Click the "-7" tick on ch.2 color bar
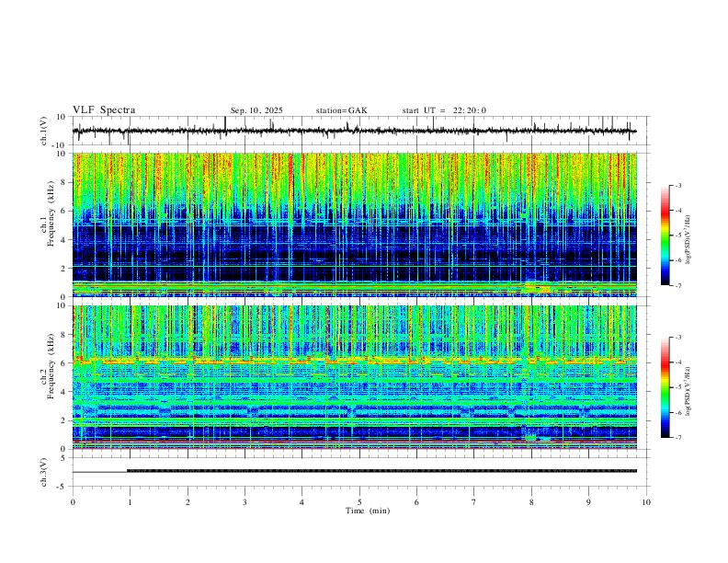 (x=677, y=437)
